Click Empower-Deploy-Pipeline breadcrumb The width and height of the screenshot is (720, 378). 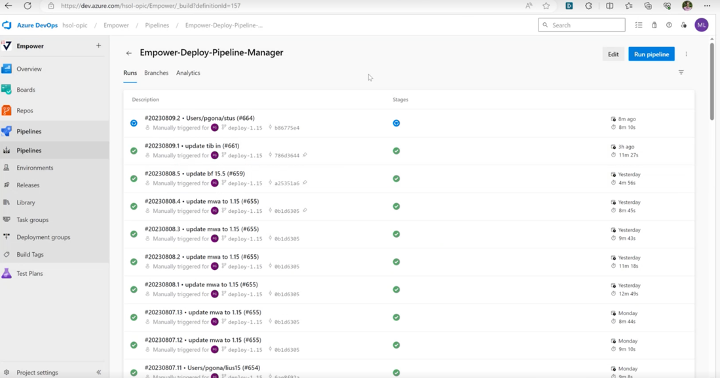point(224,25)
